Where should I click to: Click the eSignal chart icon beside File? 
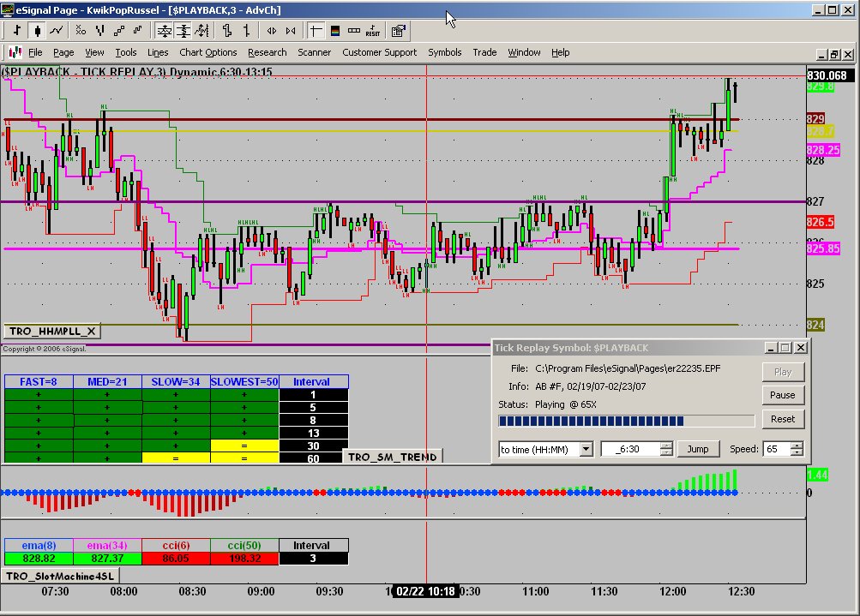[x=15, y=52]
